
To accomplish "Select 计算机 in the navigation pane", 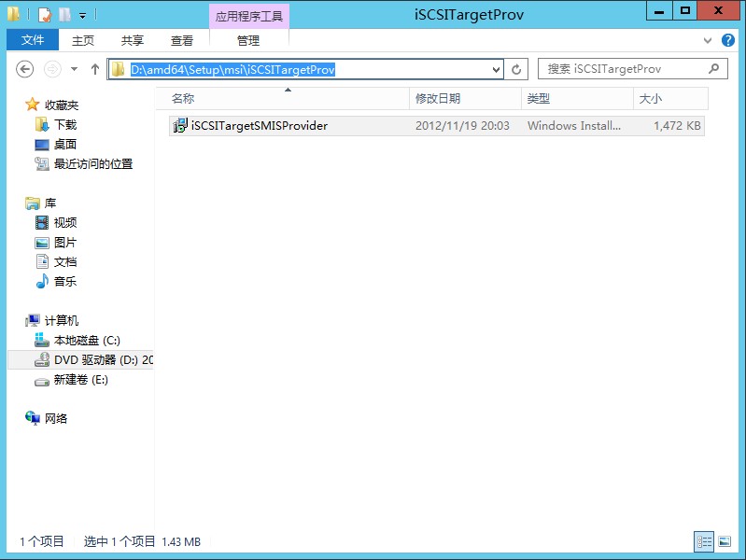I will 62,321.
